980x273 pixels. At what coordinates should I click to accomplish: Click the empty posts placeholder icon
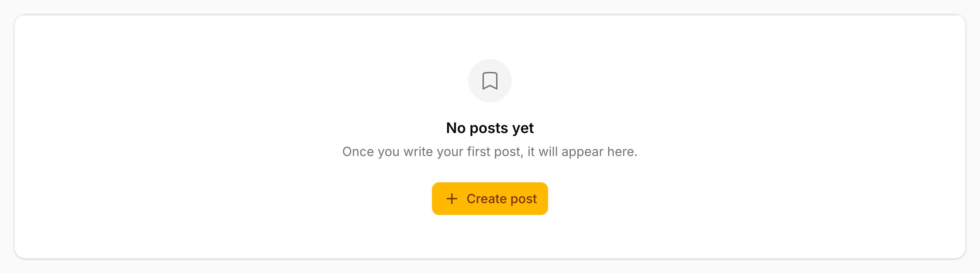point(490,81)
